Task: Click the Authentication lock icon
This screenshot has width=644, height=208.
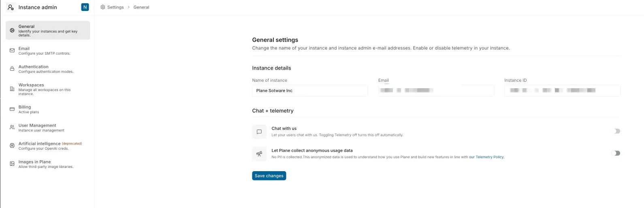Action: (x=12, y=69)
